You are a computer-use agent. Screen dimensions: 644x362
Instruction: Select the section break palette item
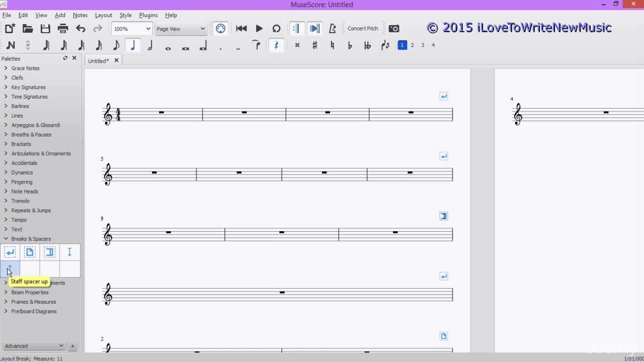coord(50,252)
